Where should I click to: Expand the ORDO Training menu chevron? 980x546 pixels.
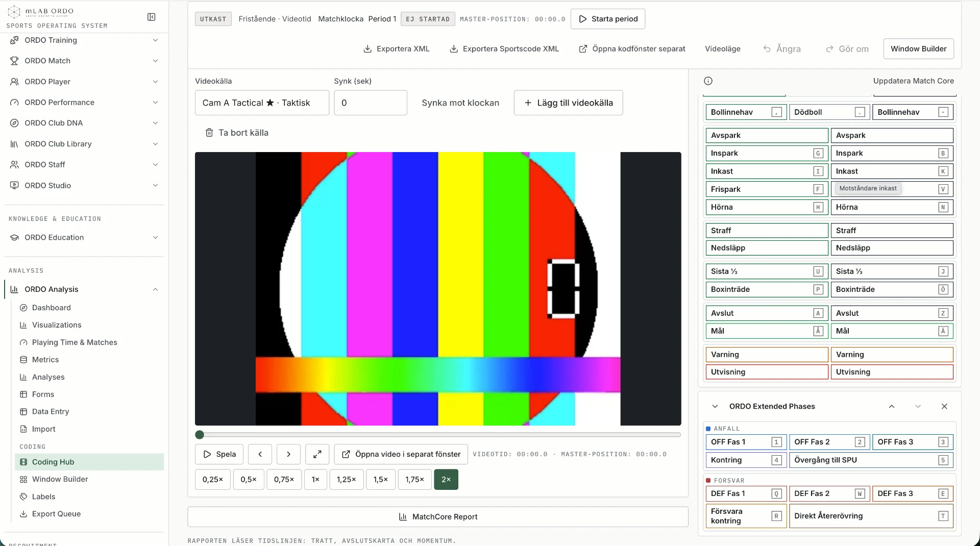tap(155, 40)
